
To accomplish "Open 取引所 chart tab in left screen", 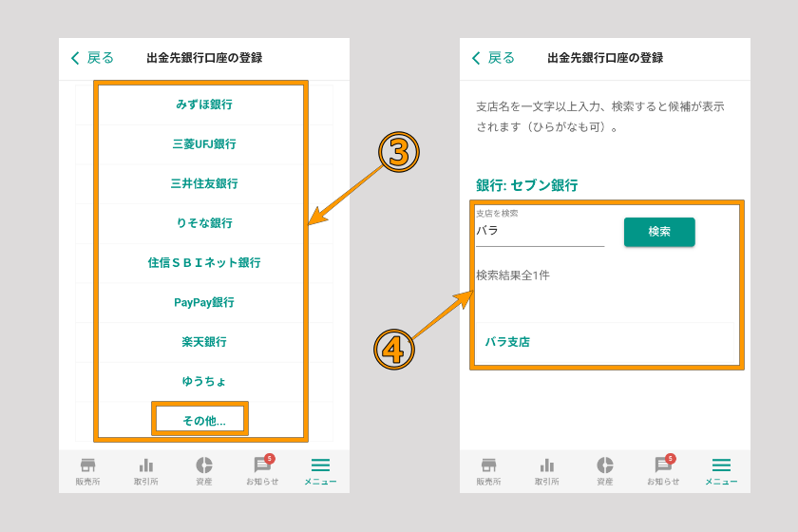I will [146, 471].
